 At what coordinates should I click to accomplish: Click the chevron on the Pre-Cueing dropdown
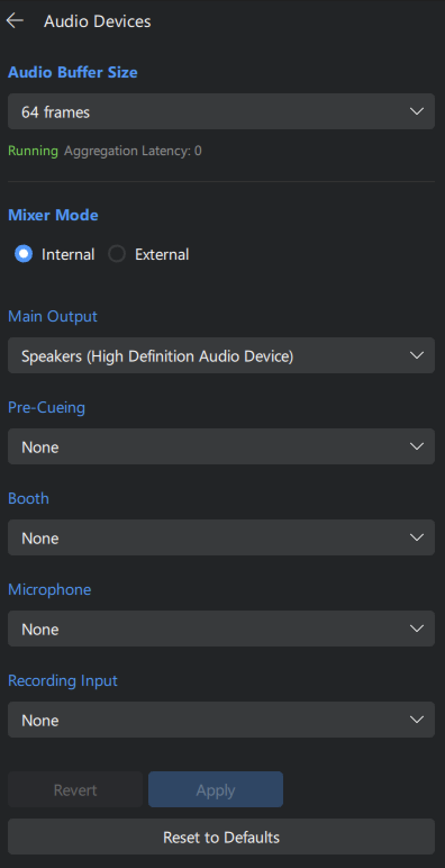point(416,446)
